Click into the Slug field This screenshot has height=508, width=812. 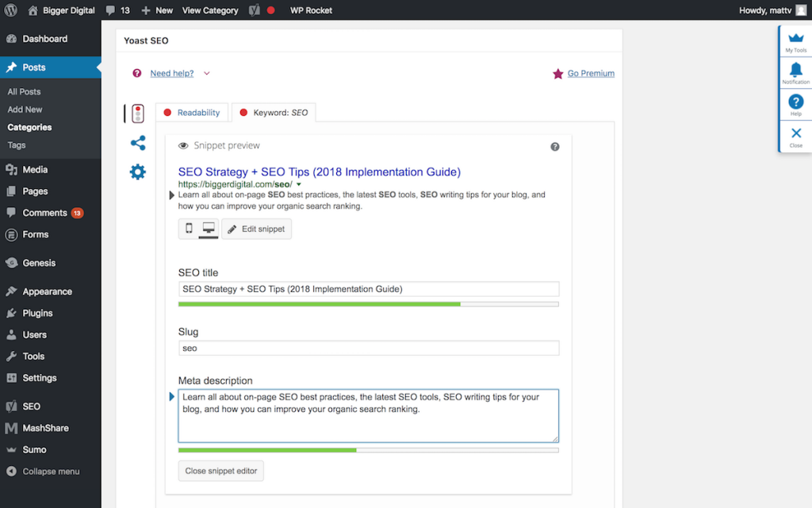pos(369,348)
